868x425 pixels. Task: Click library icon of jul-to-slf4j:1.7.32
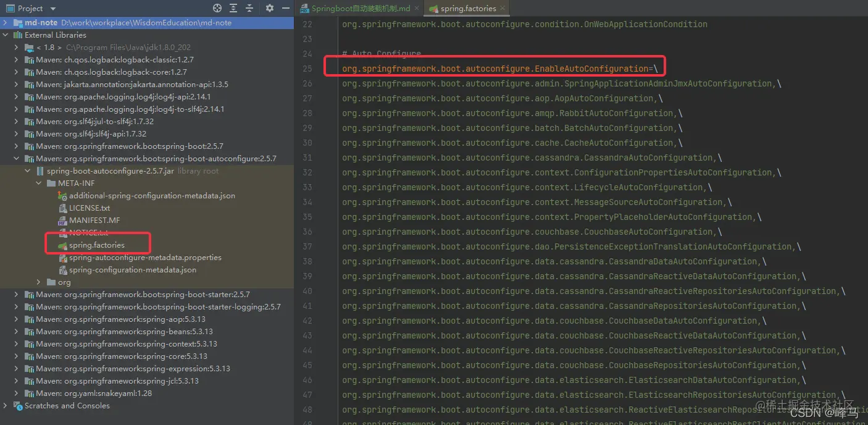(29, 122)
